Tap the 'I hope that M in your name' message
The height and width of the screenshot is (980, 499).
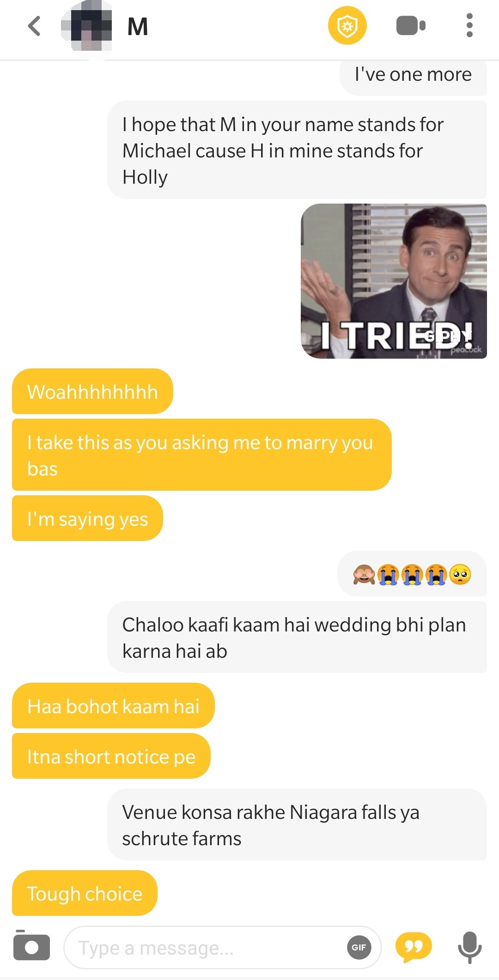(297, 150)
